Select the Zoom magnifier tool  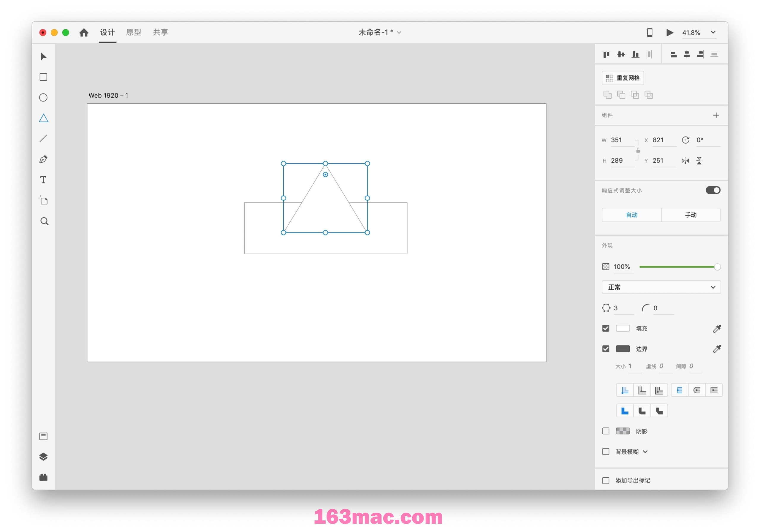44,221
